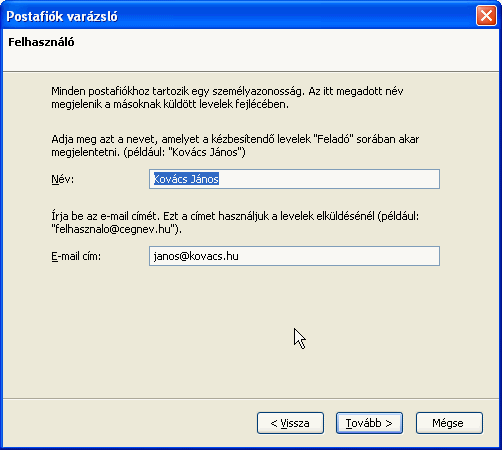502x450 pixels.
Task: Go back with the Vissza button
Action: point(290,423)
